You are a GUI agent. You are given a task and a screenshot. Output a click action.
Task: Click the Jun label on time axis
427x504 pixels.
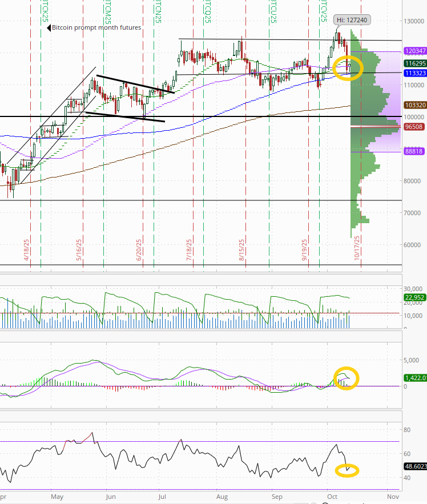pyautogui.click(x=111, y=497)
